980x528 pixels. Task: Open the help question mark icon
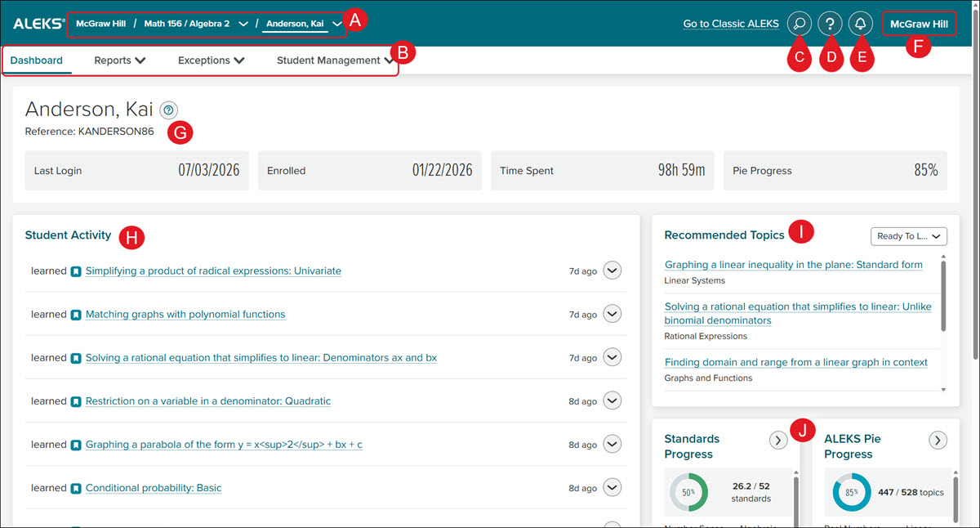830,24
